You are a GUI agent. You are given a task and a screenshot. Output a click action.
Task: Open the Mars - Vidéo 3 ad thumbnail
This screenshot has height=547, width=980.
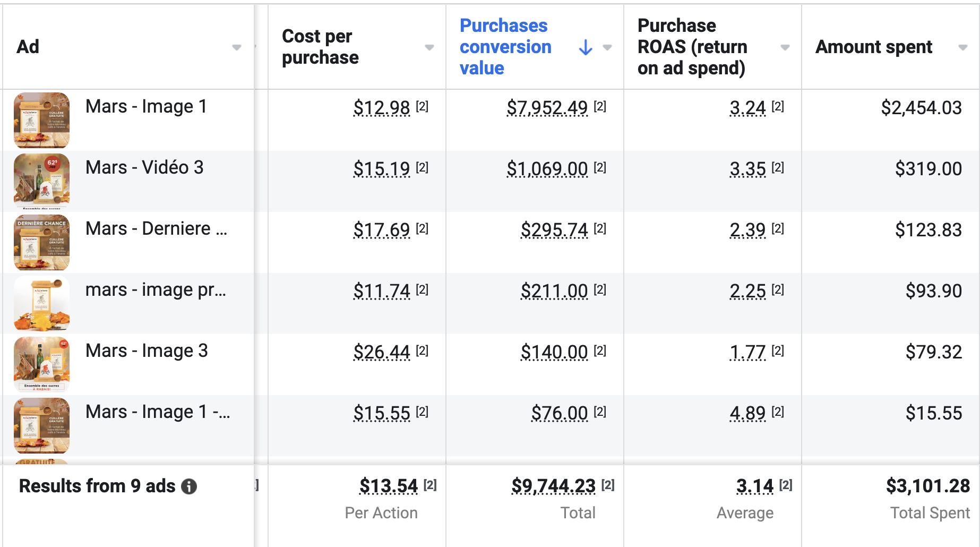[41, 181]
